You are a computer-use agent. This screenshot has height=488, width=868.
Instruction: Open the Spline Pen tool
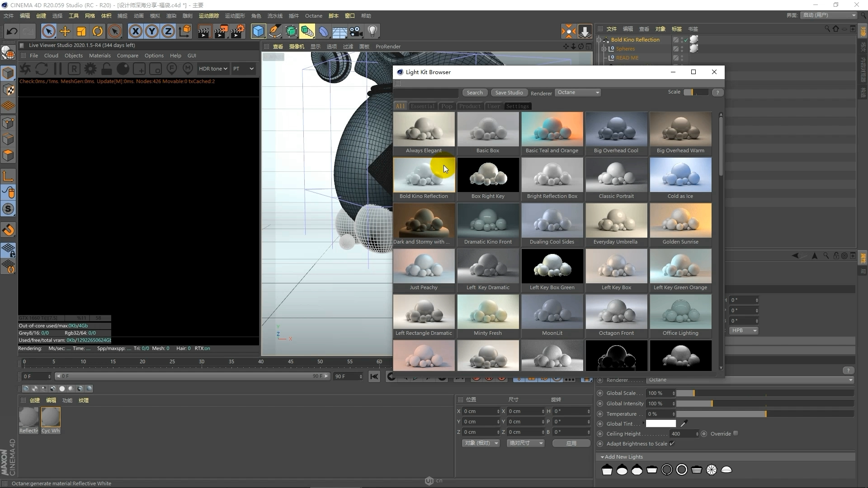click(274, 31)
